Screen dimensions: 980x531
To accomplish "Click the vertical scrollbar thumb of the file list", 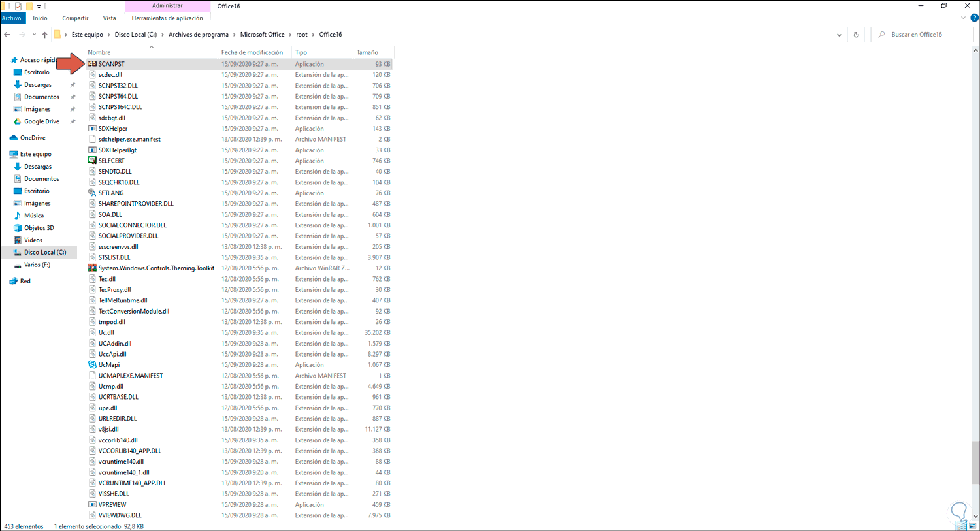I will 975,462.
